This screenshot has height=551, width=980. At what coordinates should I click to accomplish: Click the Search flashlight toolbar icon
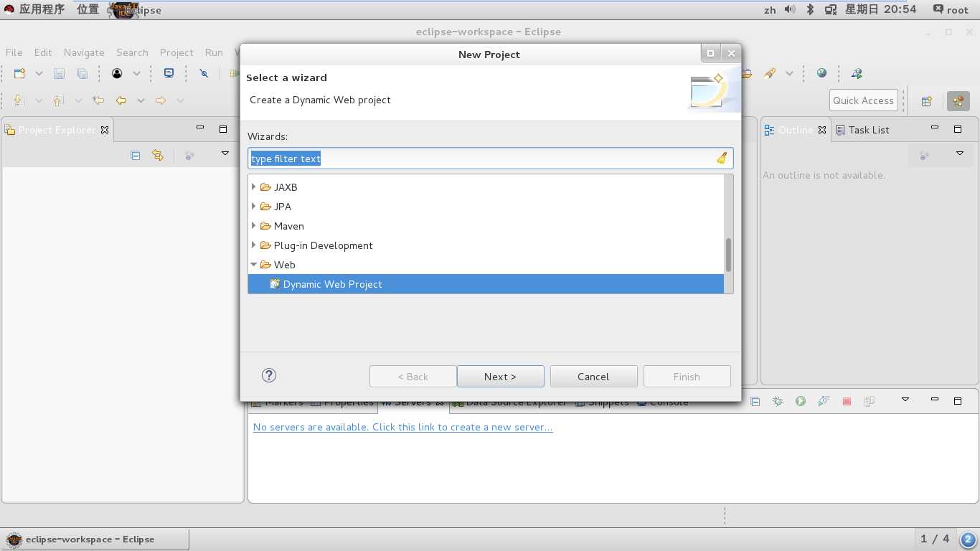pos(770,73)
